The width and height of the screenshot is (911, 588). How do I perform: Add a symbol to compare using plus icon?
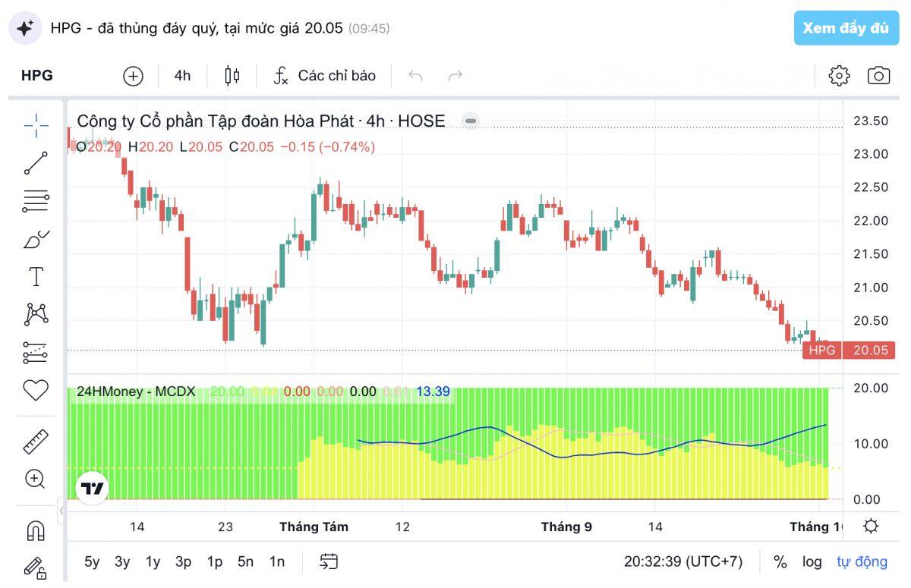[x=133, y=76]
